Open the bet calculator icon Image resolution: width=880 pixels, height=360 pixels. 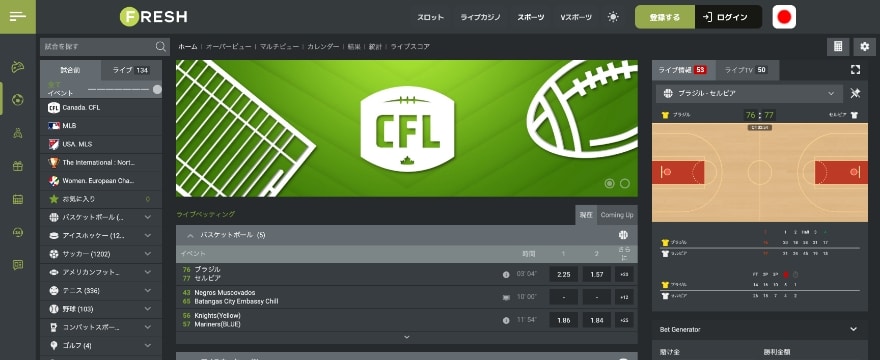point(838,47)
